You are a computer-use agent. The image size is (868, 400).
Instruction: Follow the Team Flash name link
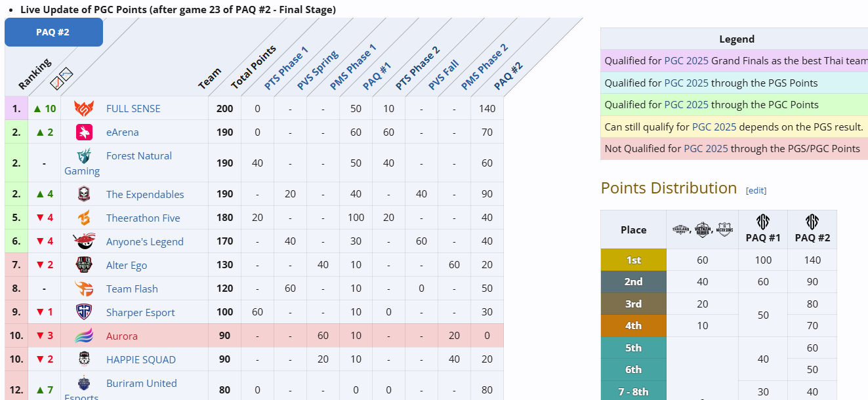(x=132, y=289)
